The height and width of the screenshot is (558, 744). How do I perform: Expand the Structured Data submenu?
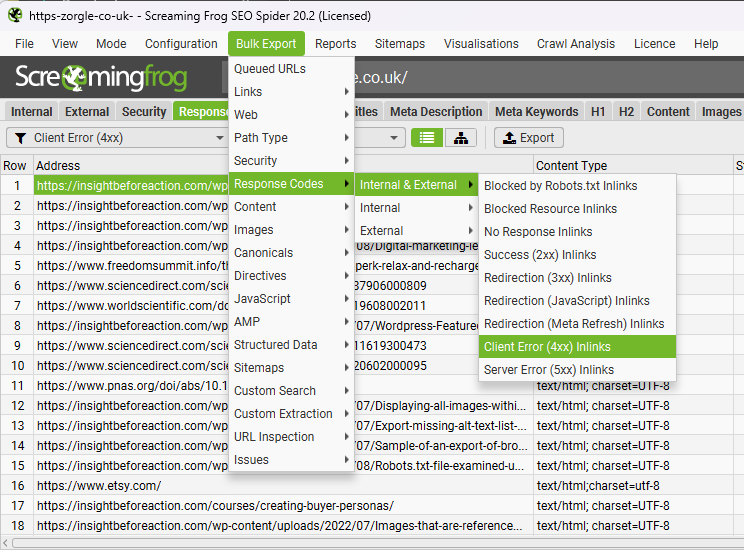tap(291, 344)
